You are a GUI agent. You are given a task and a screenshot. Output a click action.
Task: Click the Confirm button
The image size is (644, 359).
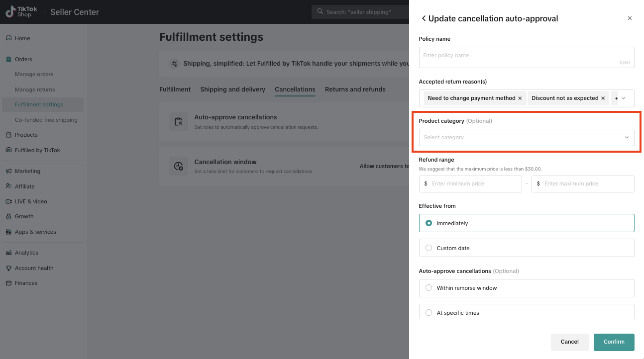coord(614,342)
